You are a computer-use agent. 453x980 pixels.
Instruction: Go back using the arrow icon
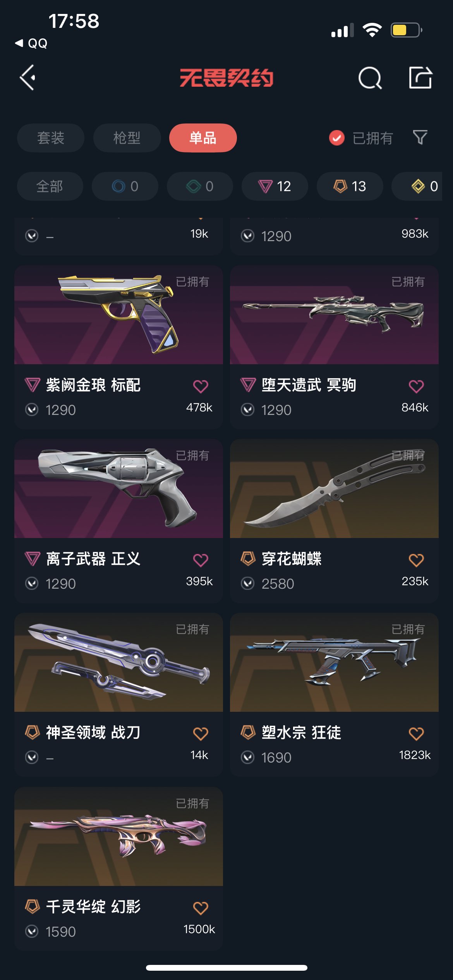(x=27, y=77)
